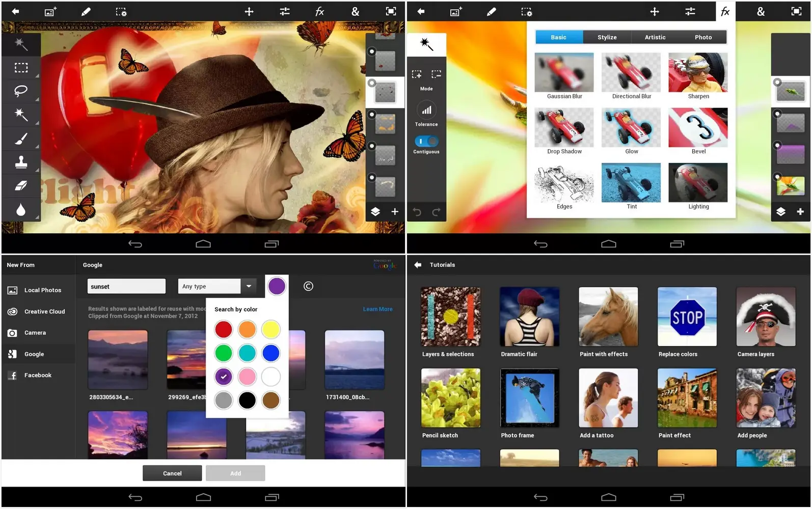Toggle visibility of the orange butterflies layer
Image resolution: width=812 pixels, height=509 pixels.
point(372,115)
